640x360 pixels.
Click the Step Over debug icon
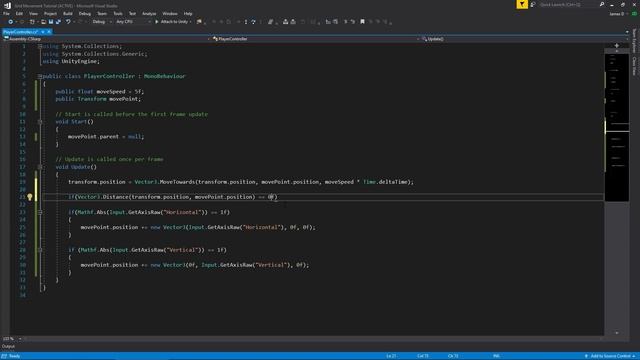(253, 22)
